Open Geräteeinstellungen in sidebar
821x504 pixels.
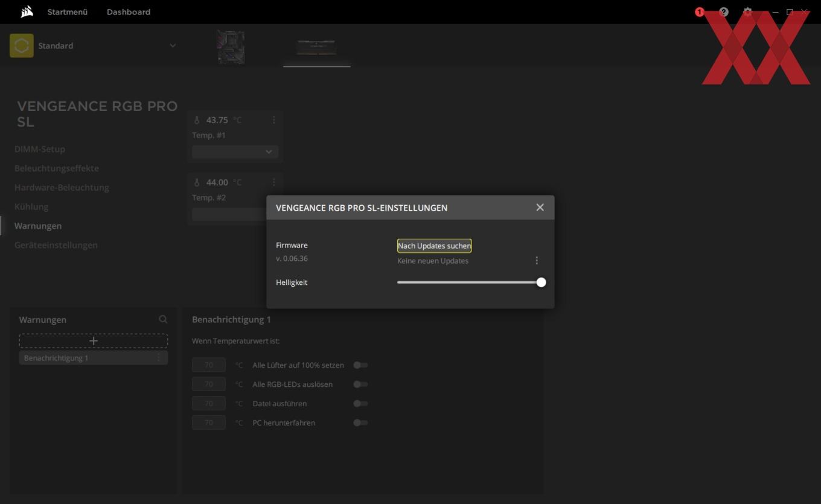tap(56, 245)
